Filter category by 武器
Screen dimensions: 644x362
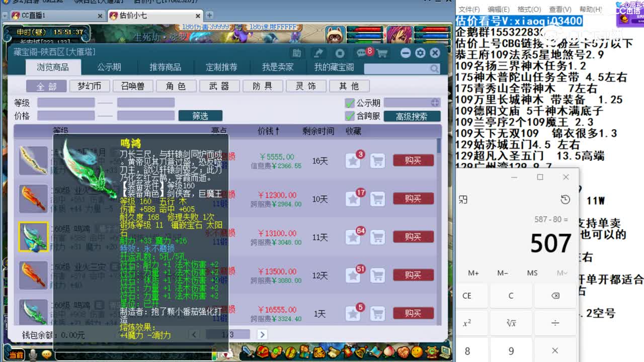tap(219, 86)
